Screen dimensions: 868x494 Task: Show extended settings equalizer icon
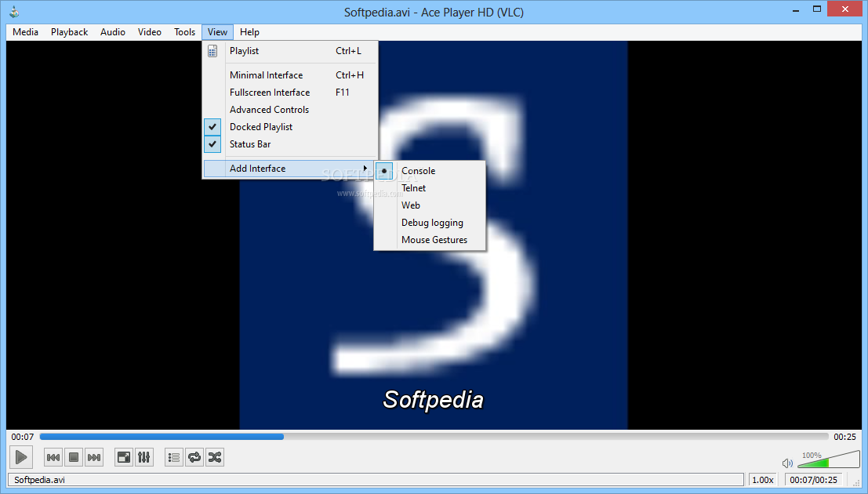point(144,457)
